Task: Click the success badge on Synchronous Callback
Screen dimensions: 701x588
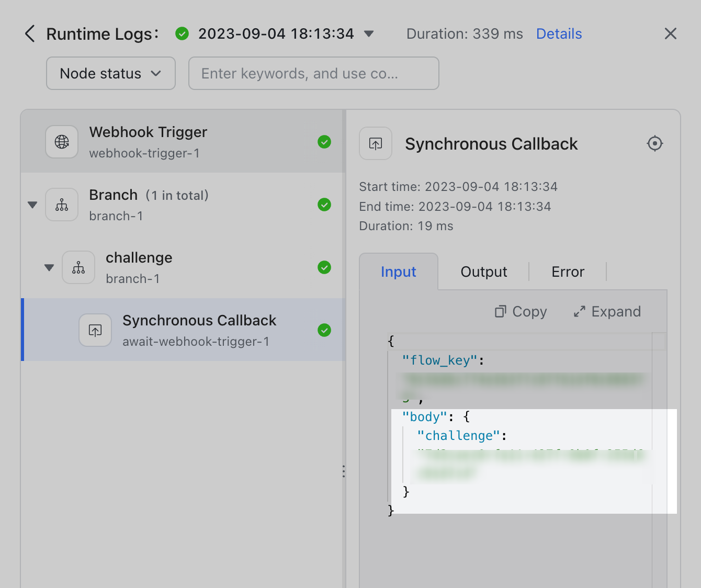Action: click(324, 330)
